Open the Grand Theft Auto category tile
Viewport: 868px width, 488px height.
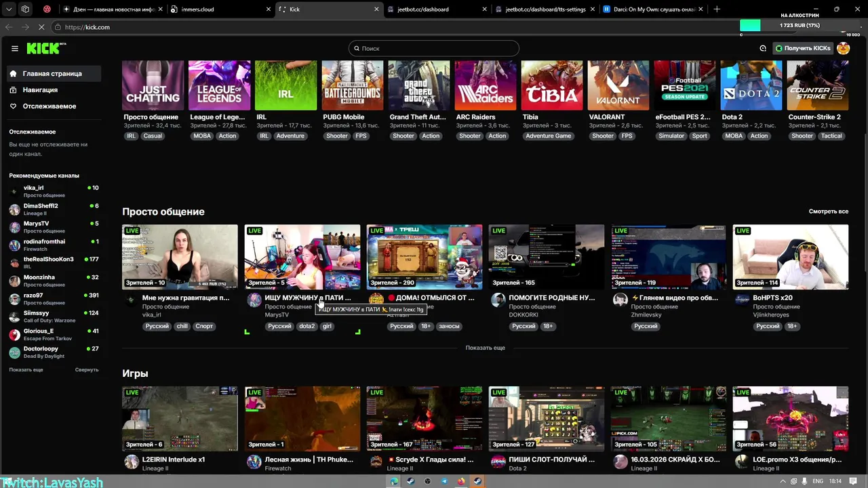click(418, 85)
